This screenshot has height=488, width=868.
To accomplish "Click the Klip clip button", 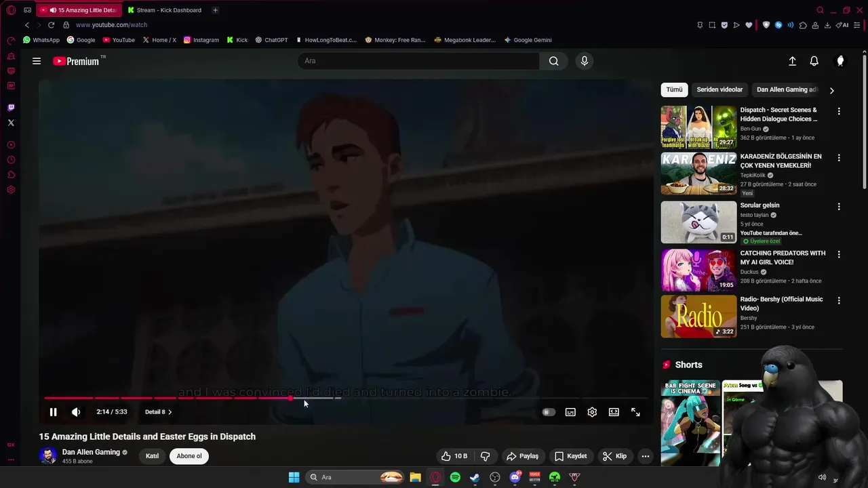I will tap(614, 456).
